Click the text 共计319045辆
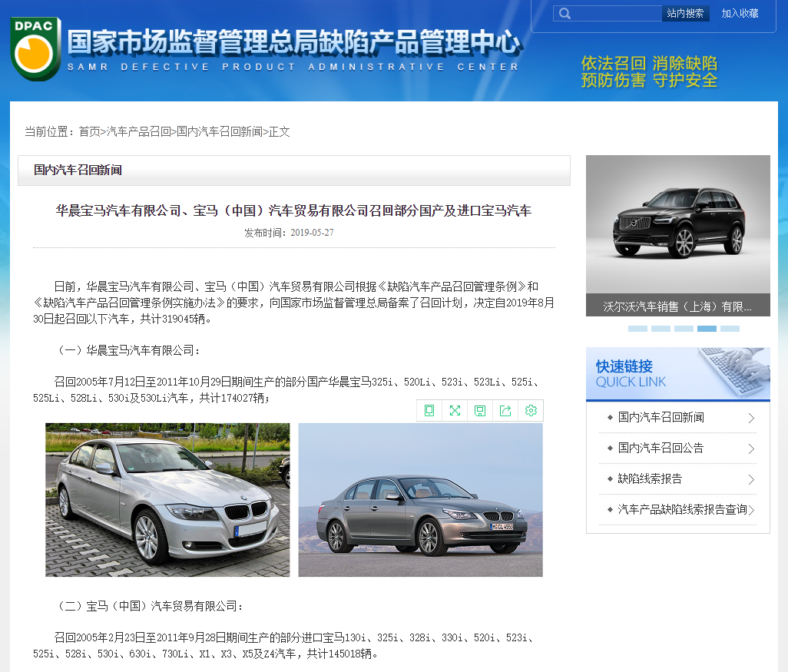Image resolution: width=788 pixels, height=672 pixels. 172,319
